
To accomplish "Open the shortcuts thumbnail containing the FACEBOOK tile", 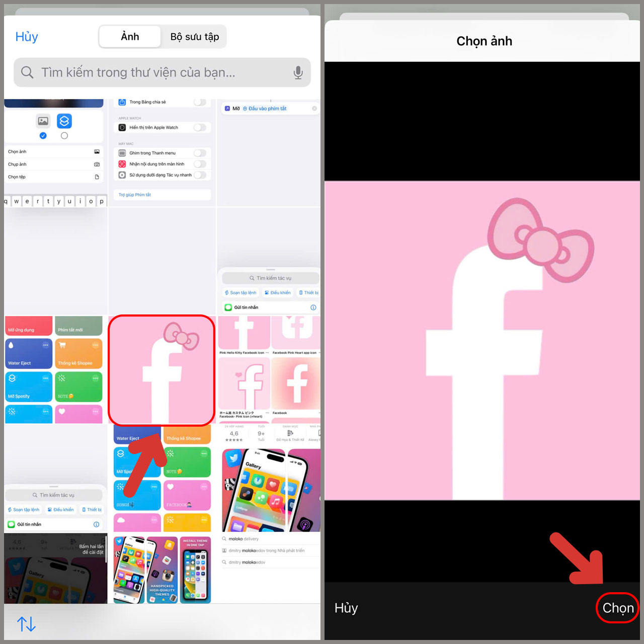I will click(x=162, y=478).
